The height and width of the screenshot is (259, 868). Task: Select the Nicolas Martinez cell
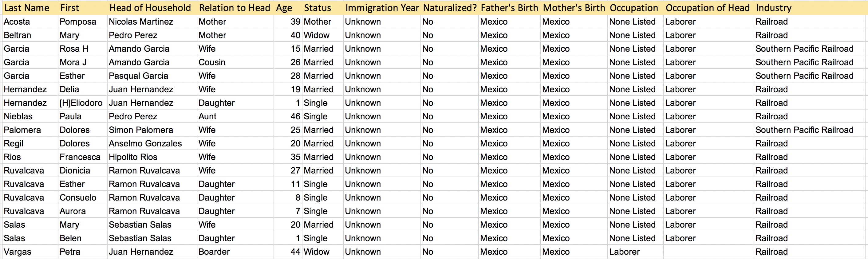[x=152, y=22]
